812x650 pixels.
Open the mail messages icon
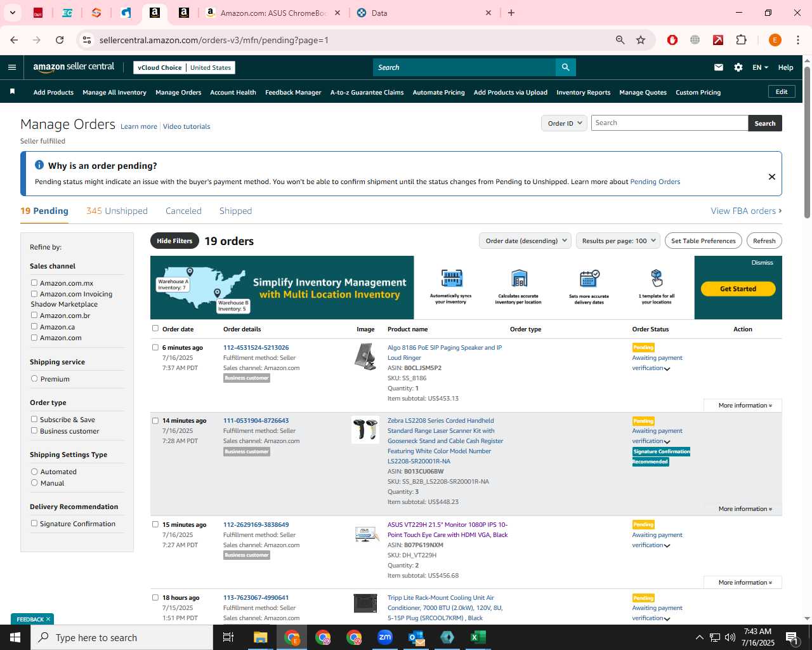tap(719, 67)
